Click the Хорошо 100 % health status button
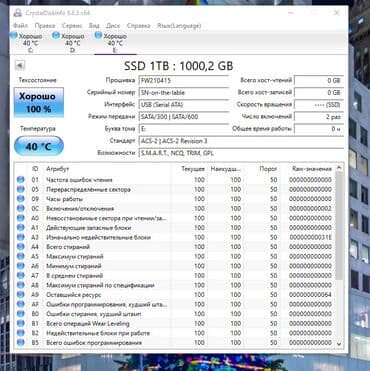Viewport: 370px width, 371px height. pyautogui.click(x=39, y=102)
